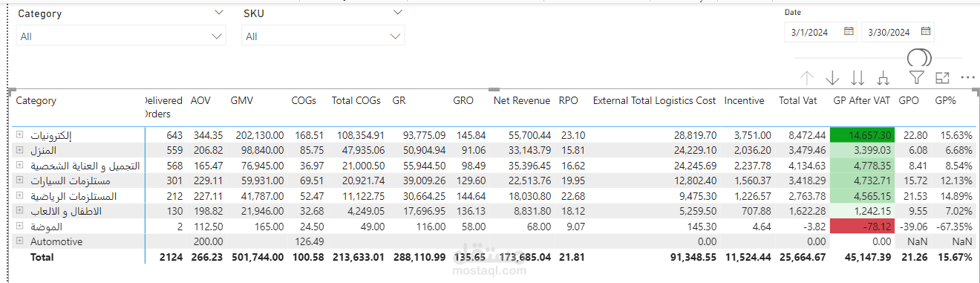This screenshot has width=980, height=283.
Task: Select total Net Revenue 173,685.04
Action: pyautogui.click(x=523, y=257)
